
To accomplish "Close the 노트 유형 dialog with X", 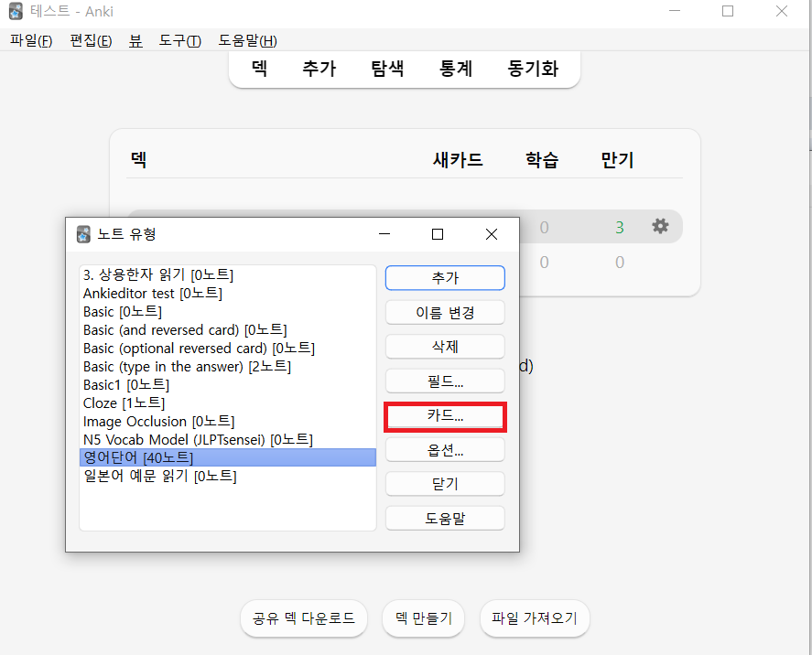I will (492, 234).
